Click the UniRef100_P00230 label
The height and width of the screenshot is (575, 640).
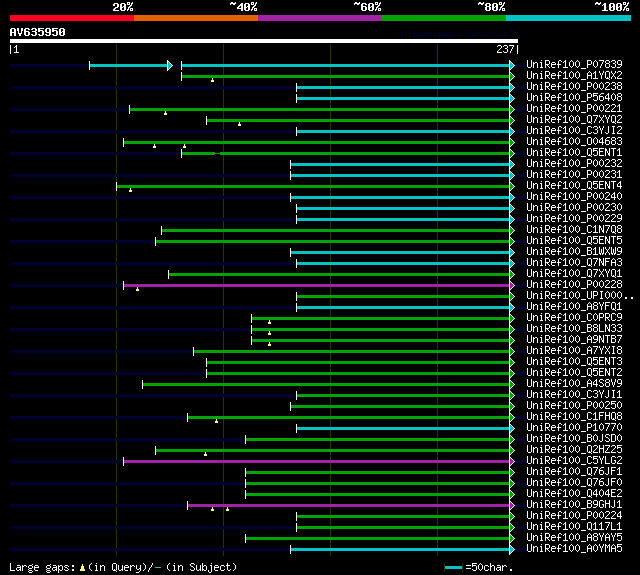[574, 208]
